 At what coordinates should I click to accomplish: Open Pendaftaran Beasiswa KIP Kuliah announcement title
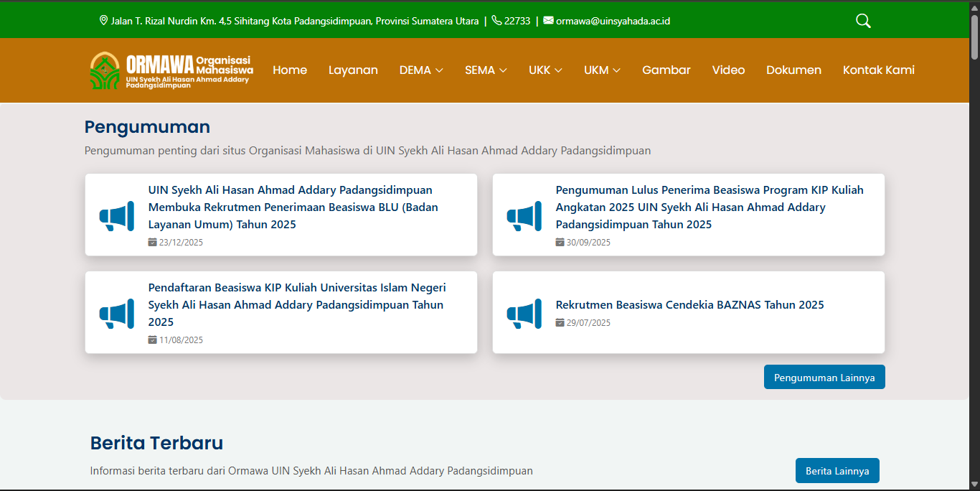click(297, 304)
